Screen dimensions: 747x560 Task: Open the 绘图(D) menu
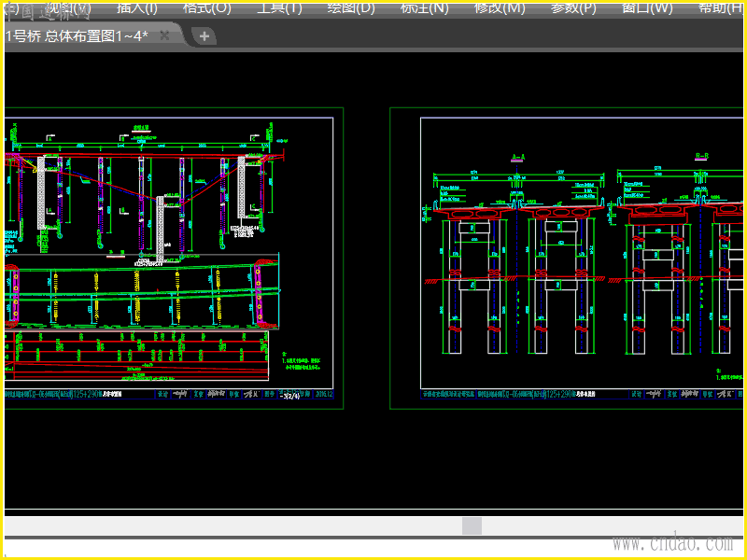click(352, 7)
